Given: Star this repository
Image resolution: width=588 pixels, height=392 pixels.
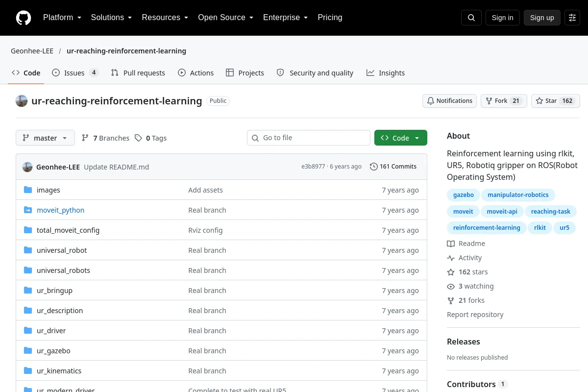Looking at the screenshot, I should point(556,101).
